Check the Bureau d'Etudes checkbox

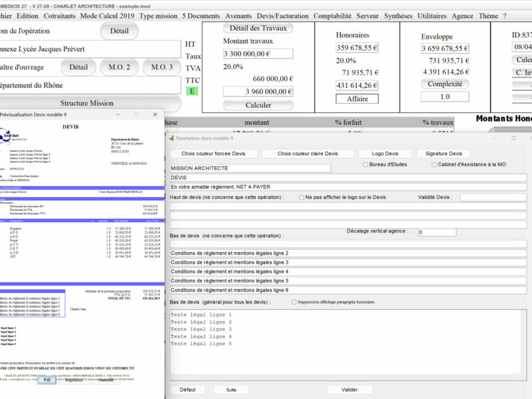click(365, 165)
